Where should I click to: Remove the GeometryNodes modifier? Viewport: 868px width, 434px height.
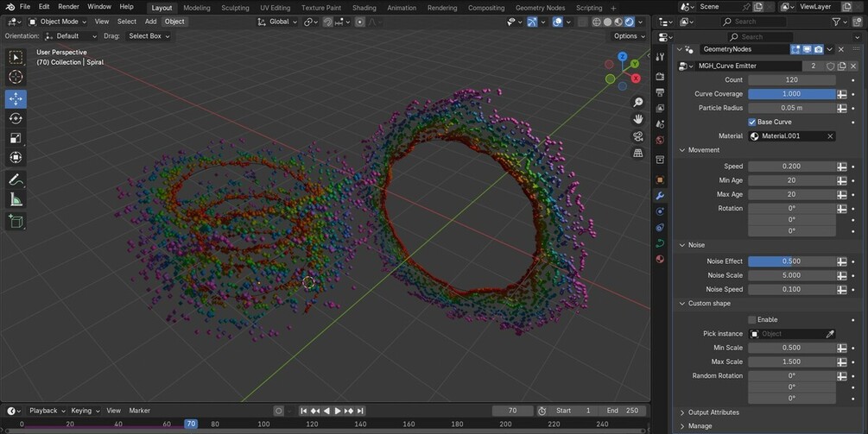click(841, 49)
